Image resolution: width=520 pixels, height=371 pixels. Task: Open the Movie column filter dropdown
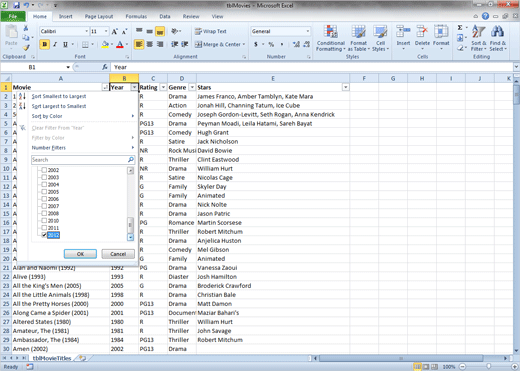pyautogui.click(x=105, y=87)
